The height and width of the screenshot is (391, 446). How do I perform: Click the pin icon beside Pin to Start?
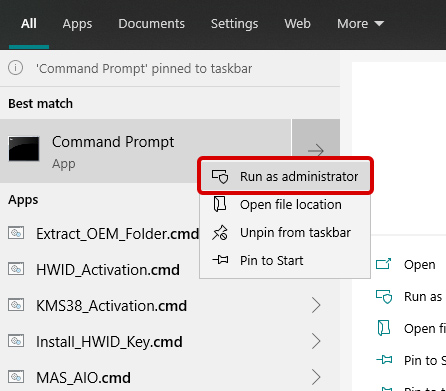(220, 260)
